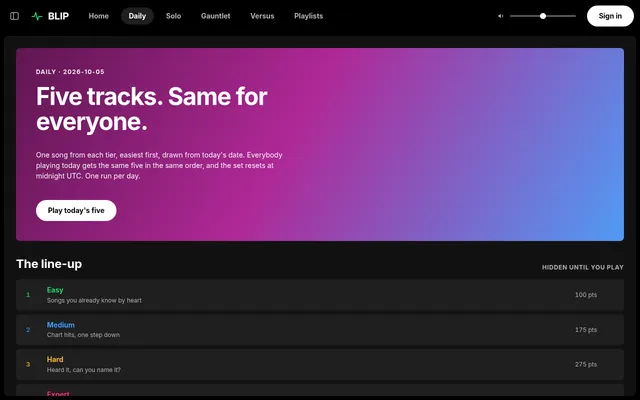Click the 'DAILY · 2026-10-05' label

click(70, 72)
